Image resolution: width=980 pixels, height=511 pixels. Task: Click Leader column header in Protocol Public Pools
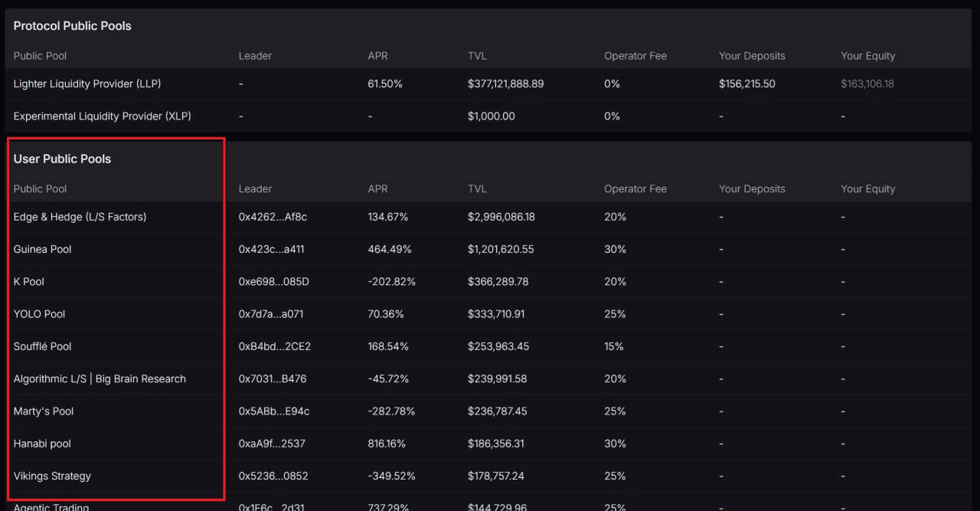coord(255,56)
